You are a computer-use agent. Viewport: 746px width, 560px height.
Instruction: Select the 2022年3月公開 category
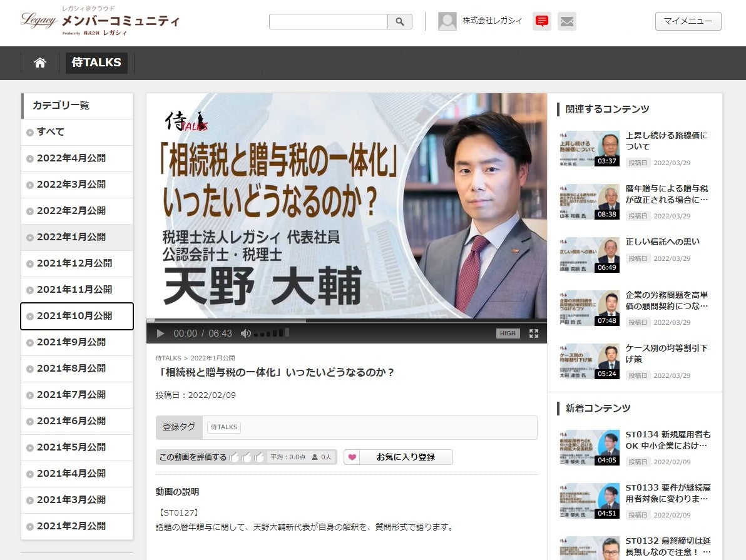(77, 185)
